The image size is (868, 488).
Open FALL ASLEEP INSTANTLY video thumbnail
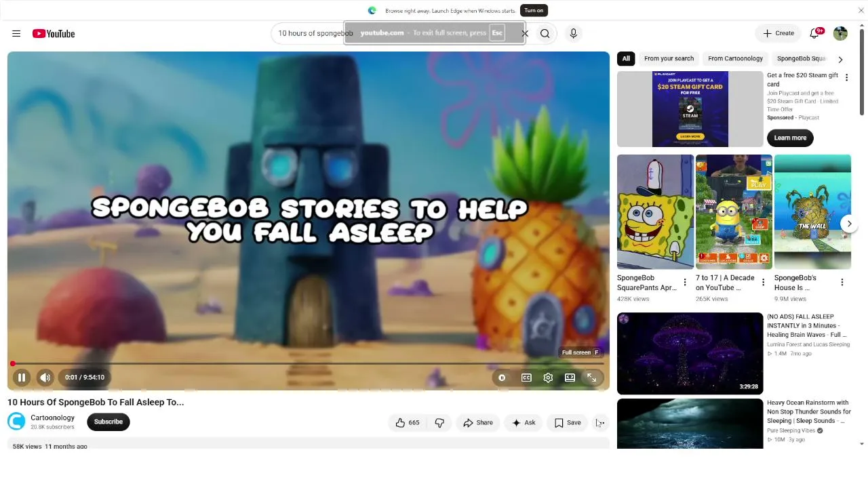(x=690, y=353)
